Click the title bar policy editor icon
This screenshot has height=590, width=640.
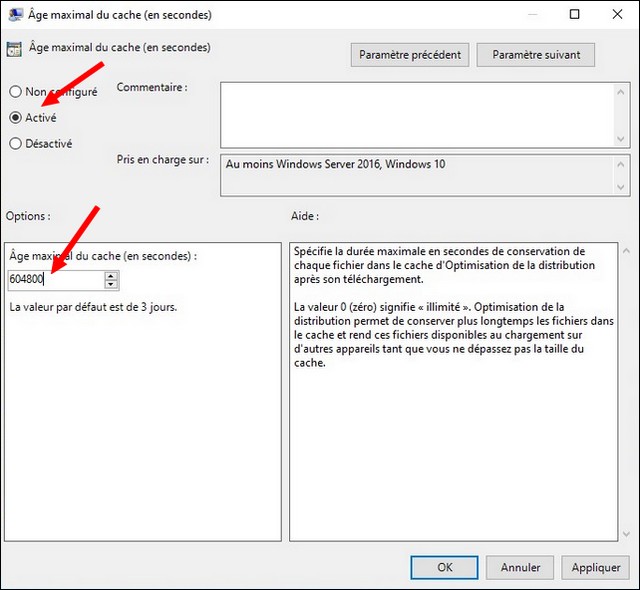(15, 15)
